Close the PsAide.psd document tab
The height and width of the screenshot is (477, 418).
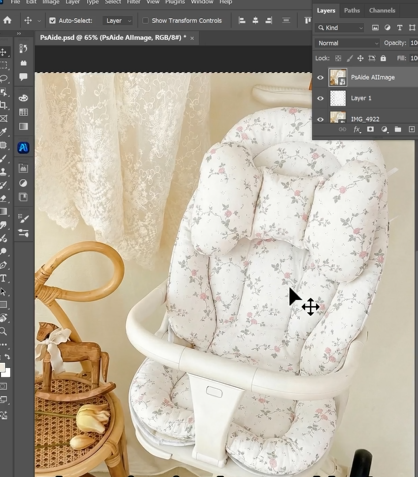tap(192, 38)
